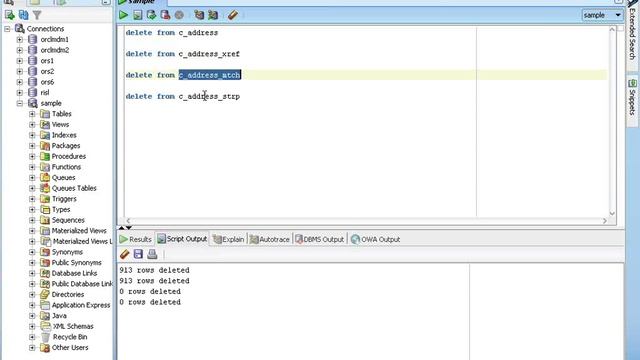Image resolution: width=640 pixels, height=360 pixels.
Task: Expand the Tables folder
Action: pyautogui.click(x=32, y=114)
